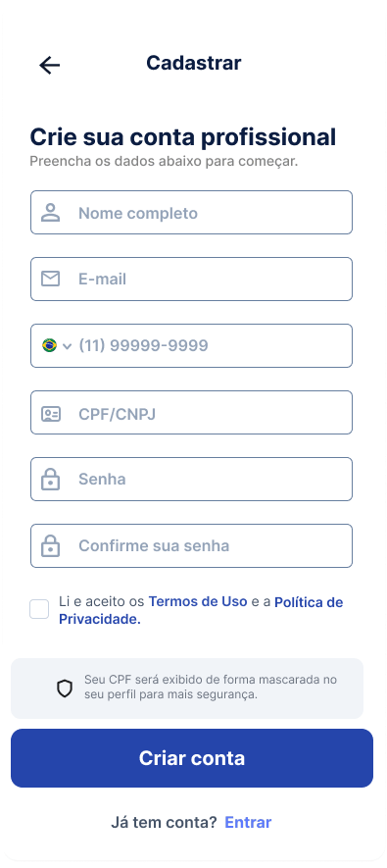Click the Criar conta button

(192, 758)
